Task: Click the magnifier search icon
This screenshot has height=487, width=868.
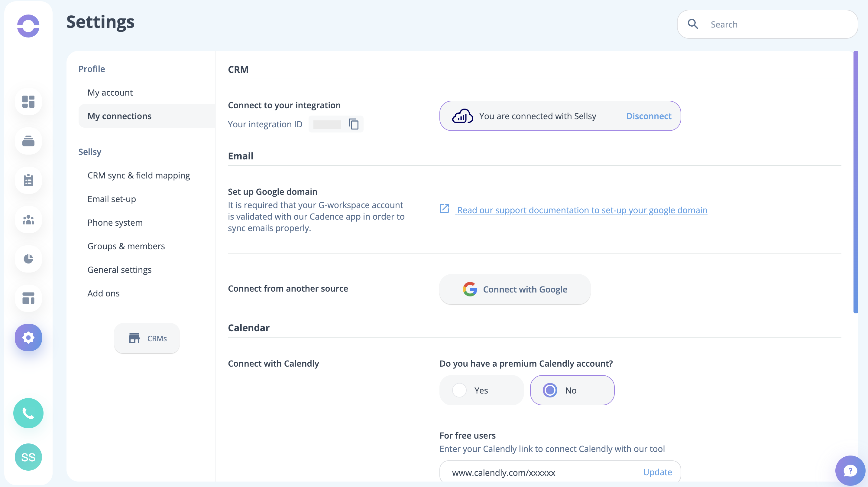Action: tap(693, 24)
